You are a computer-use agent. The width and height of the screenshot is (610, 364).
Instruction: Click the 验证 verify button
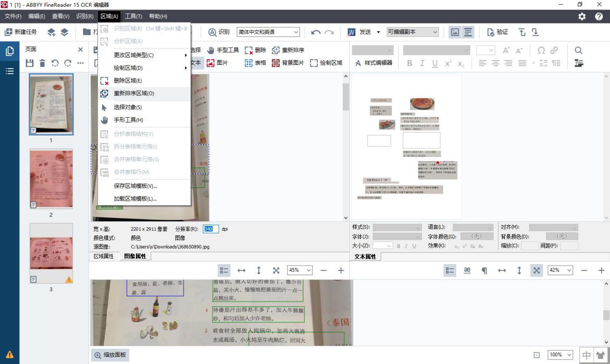(x=498, y=32)
